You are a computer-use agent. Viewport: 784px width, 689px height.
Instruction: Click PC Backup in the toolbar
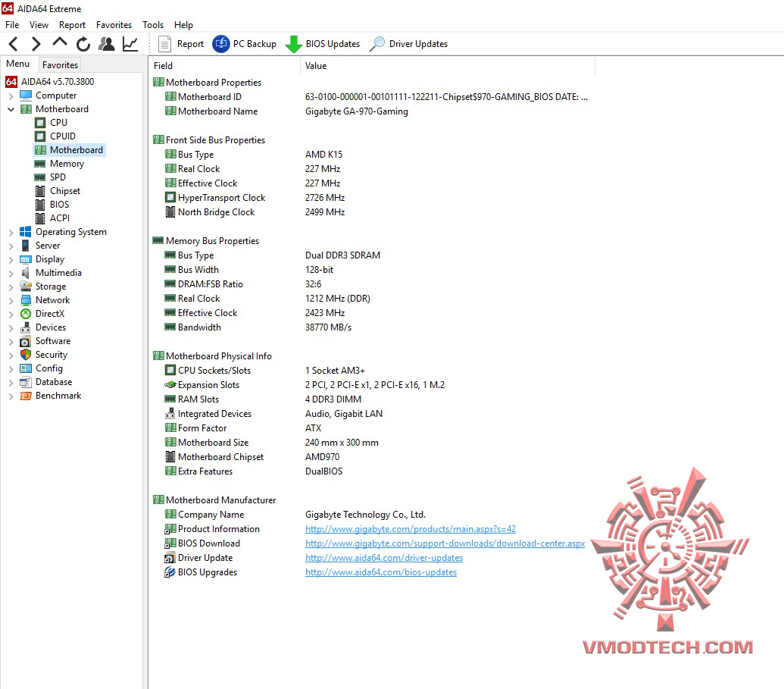244,44
